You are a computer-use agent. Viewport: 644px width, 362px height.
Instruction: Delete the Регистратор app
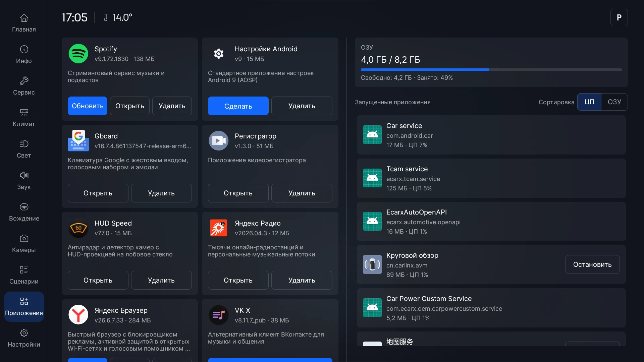click(x=302, y=193)
